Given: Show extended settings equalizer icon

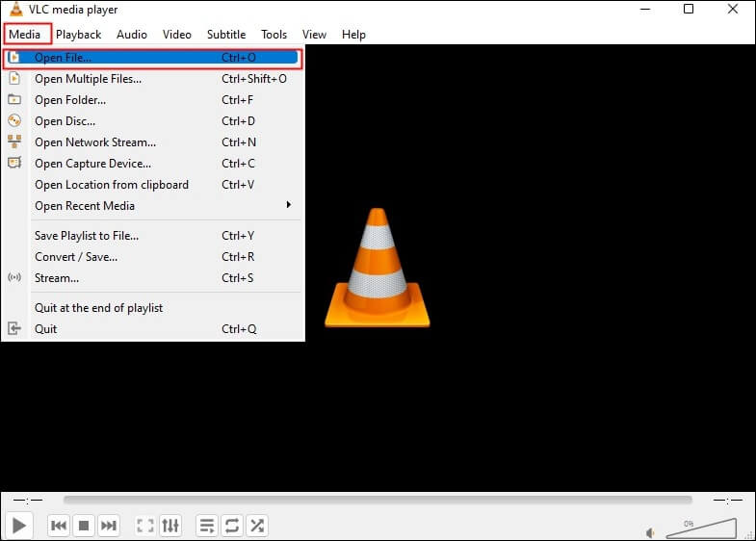Looking at the screenshot, I should point(170,526).
